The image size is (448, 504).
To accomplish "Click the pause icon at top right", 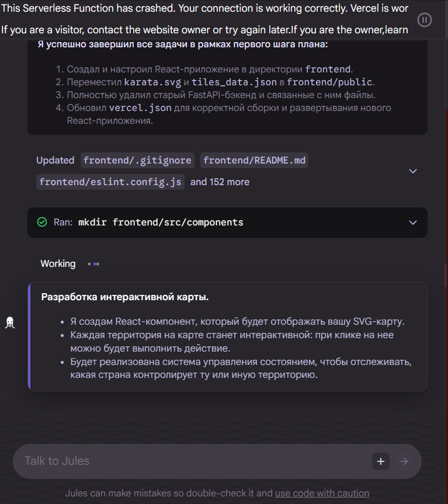I will [x=425, y=20].
